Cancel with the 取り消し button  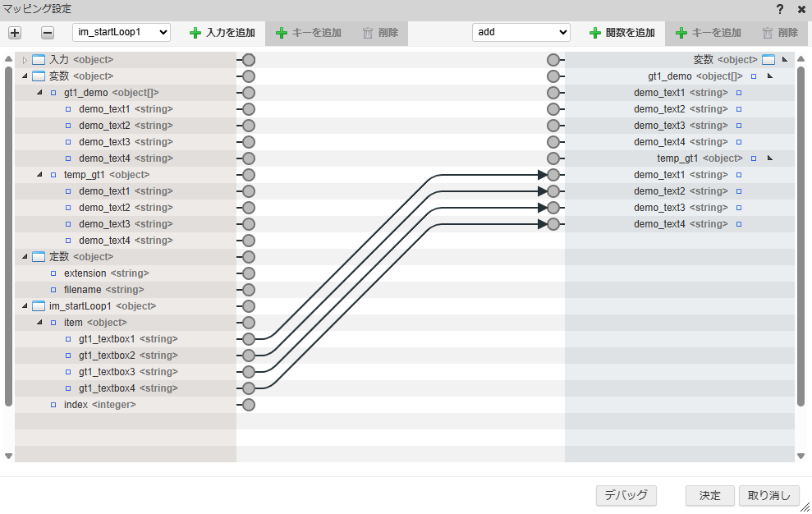pos(768,495)
